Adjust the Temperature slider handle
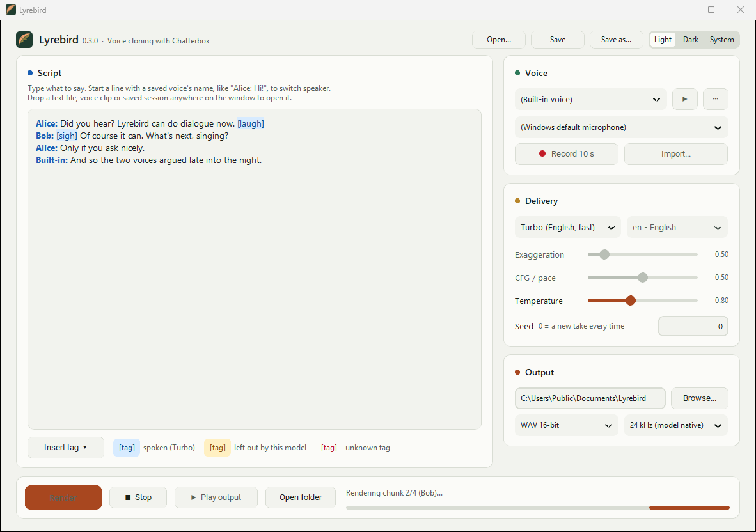This screenshot has height=532, width=756. (x=631, y=301)
